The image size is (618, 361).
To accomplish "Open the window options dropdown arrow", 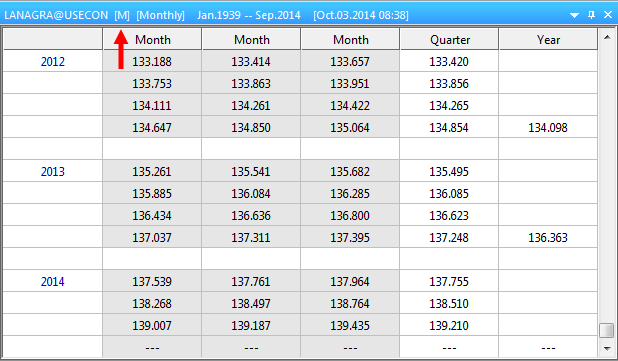I will 574,15.
